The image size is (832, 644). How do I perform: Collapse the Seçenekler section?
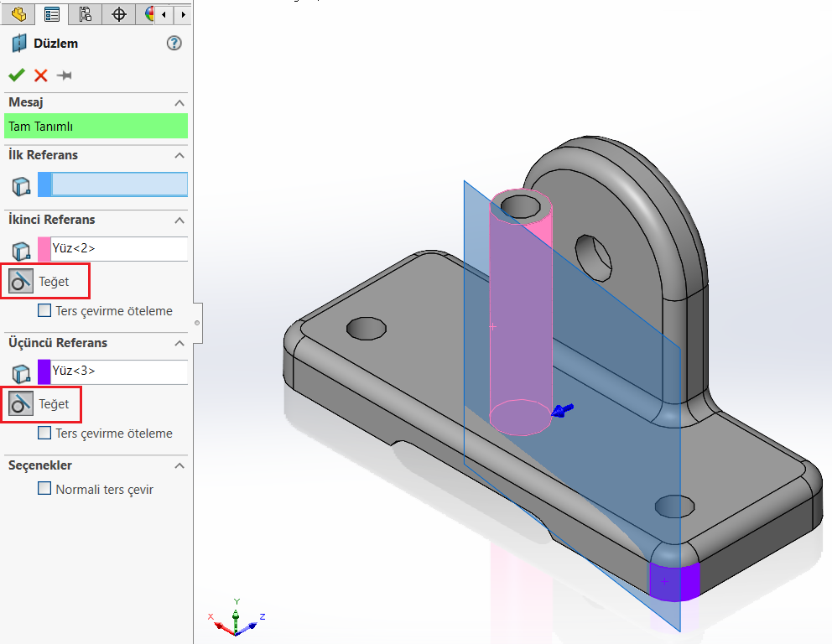[x=179, y=465]
